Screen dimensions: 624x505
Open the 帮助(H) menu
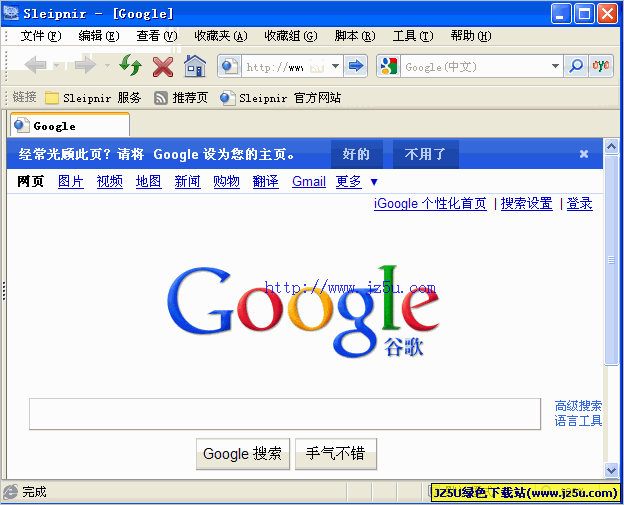471,36
